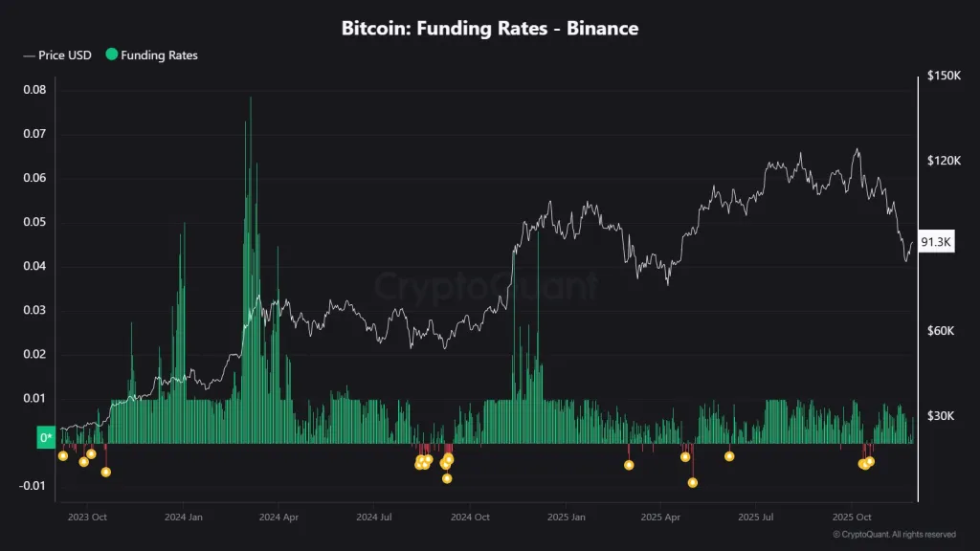Click the lone yellow marker before 2025 Jul

(x=729, y=456)
